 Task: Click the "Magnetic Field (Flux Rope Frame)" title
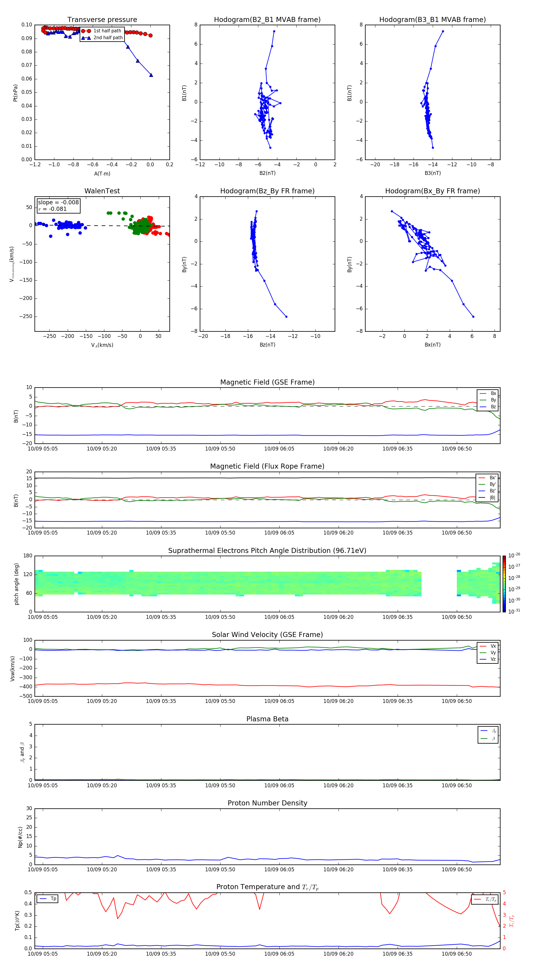click(267, 467)
